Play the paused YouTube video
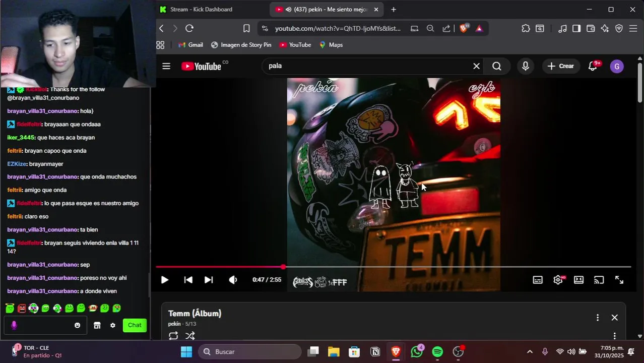 (x=164, y=280)
